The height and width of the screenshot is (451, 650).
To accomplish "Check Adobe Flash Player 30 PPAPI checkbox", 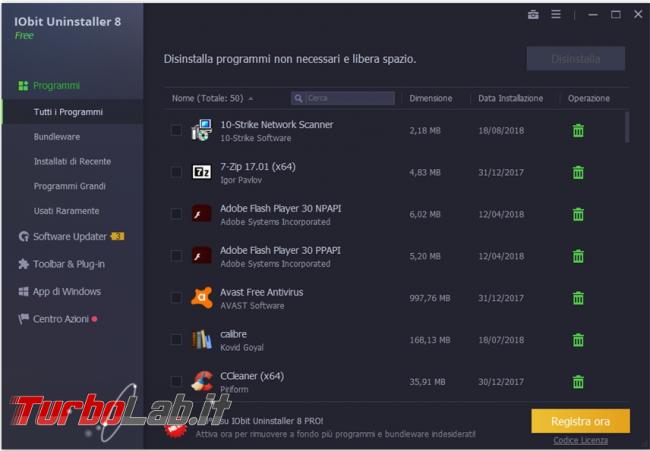I will [x=176, y=256].
